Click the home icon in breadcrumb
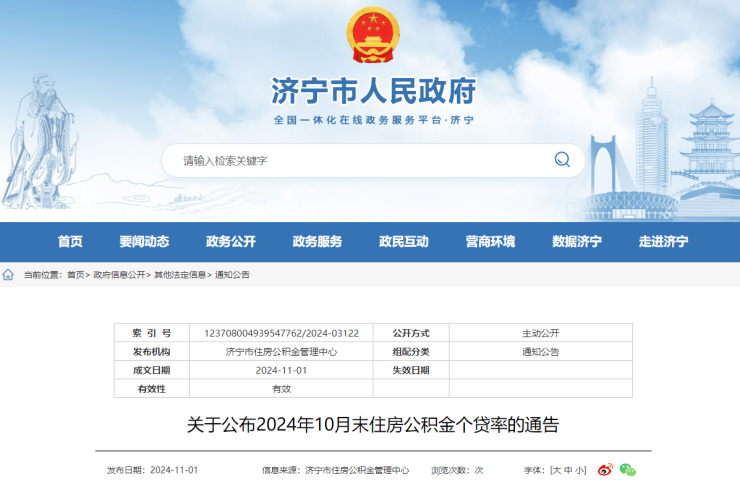740x485 pixels. (9, 274)
